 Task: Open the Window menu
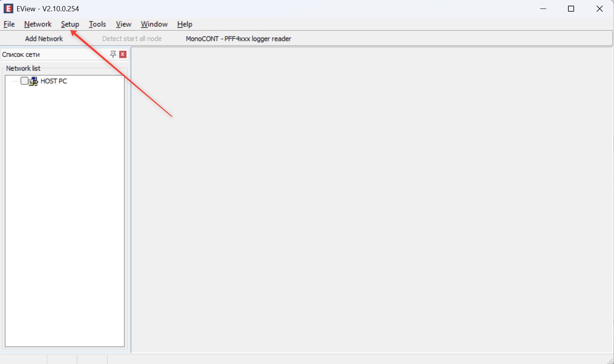[x=154, y=24]
